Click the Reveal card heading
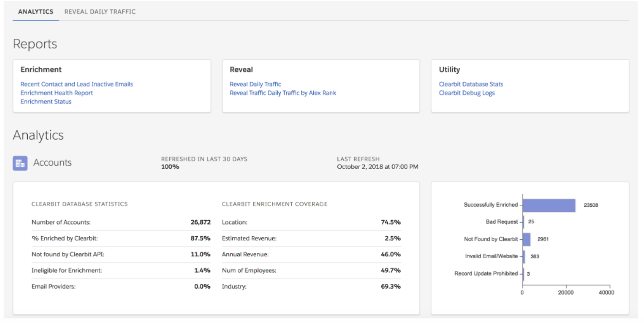 click(x=241, y=70)
